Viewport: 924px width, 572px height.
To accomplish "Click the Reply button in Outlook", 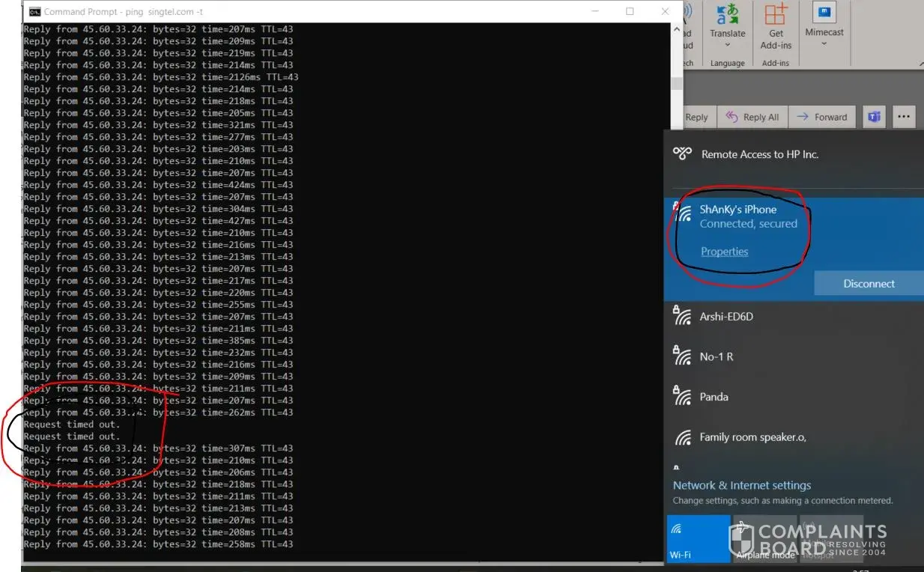I will 696,117.
